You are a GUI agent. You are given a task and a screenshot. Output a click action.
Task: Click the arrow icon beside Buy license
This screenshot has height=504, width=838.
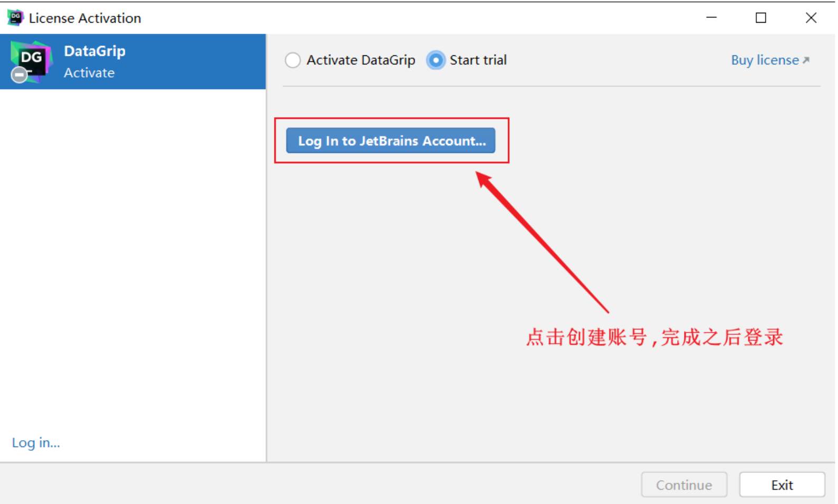[806, 61]
